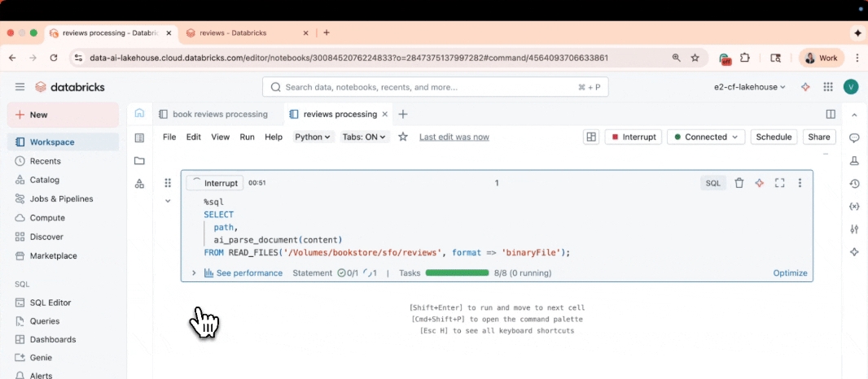Collapse the cell using the chevron below its drag handle
The image size is (868, 379).
(x=168, y=201)
